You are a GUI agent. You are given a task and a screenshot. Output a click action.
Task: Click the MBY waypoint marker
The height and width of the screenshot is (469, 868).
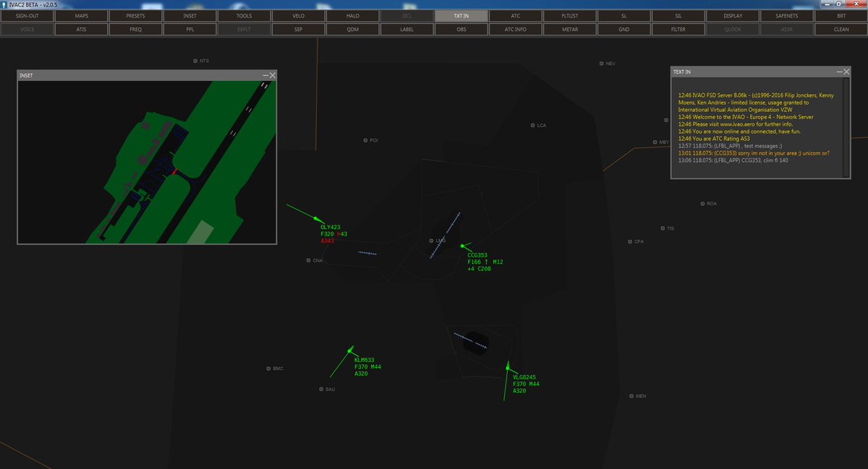pos(655,142)
